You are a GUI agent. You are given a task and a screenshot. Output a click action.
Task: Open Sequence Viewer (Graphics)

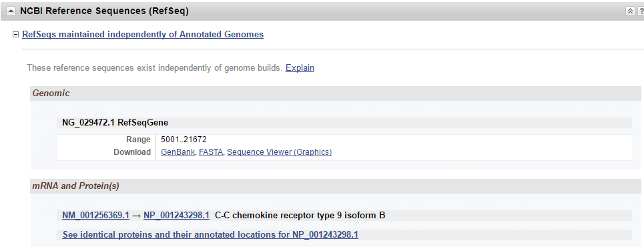[279, 152]
